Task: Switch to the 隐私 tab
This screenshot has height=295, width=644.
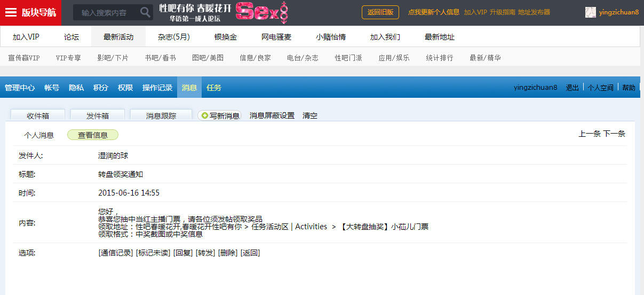Action: tap(76, 88)
